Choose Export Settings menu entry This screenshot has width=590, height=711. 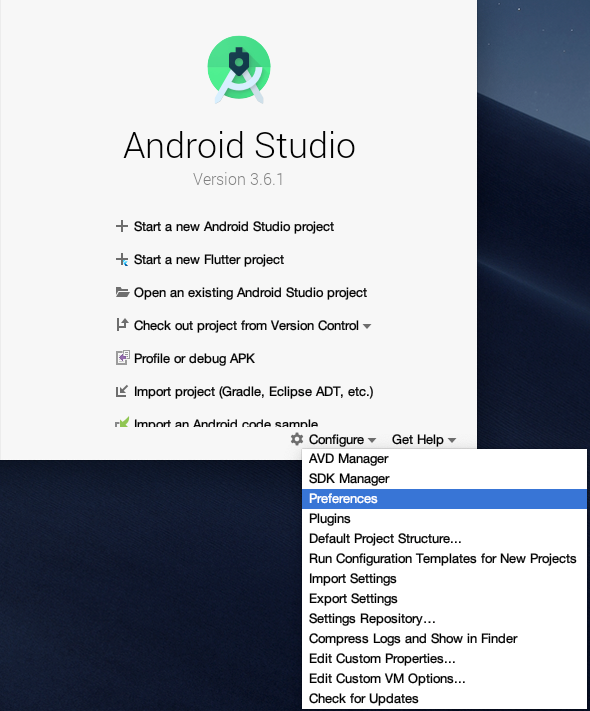pyautogui.click(x=444, y=599)
